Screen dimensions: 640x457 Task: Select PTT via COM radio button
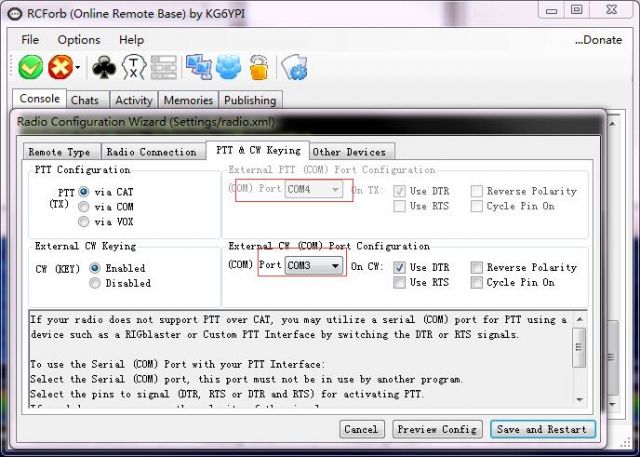coord(84,206)
